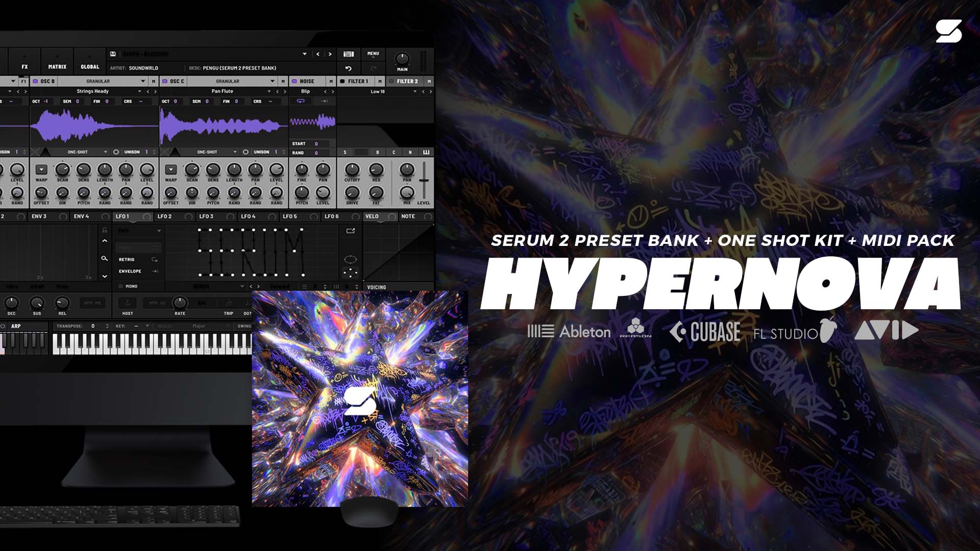Viewport: 980px width, 551px height.
Task: Click the OSC C unison circle icon
Action: pos(246,152)
